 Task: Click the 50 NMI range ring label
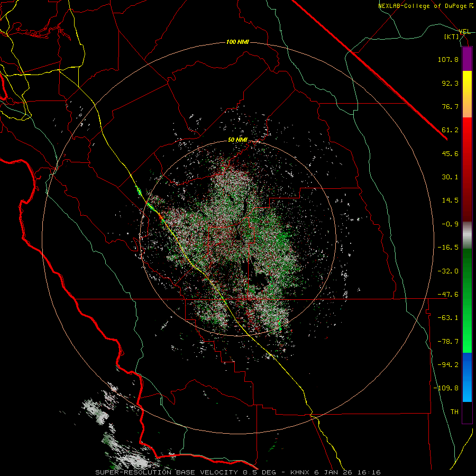coord(237,140)
